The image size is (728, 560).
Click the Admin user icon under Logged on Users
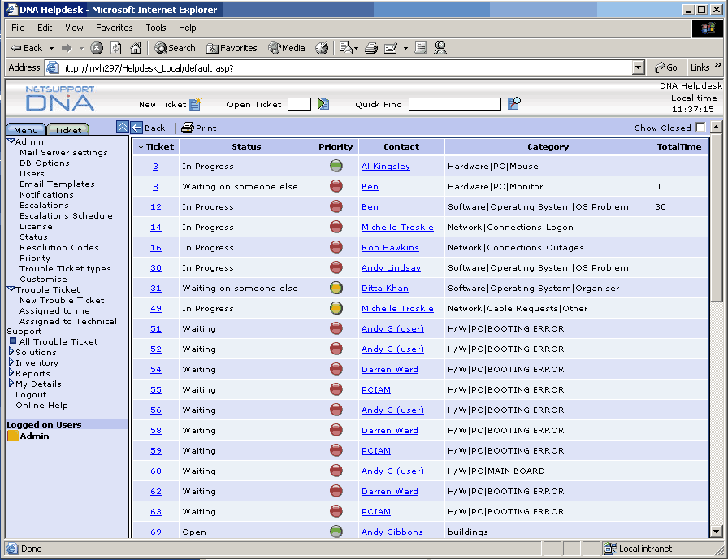tap(13, 436)
